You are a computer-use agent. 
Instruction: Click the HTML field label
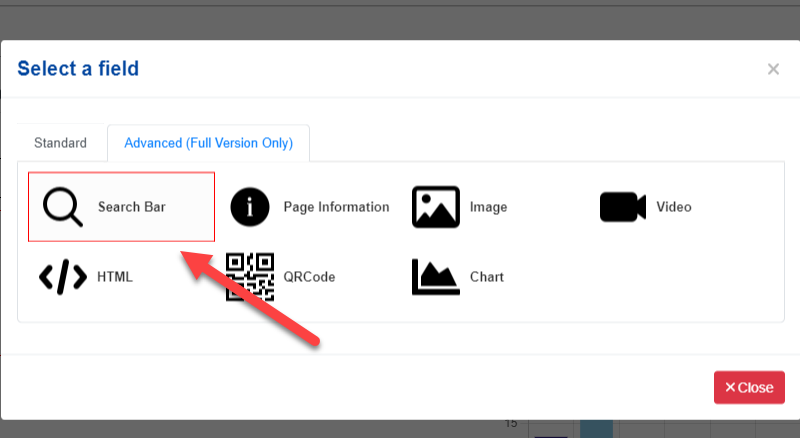[x=115, y=277]
